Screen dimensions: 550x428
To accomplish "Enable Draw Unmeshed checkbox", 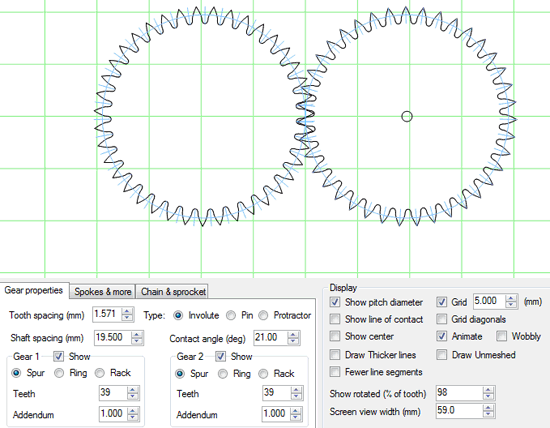I will click(442, 355).
